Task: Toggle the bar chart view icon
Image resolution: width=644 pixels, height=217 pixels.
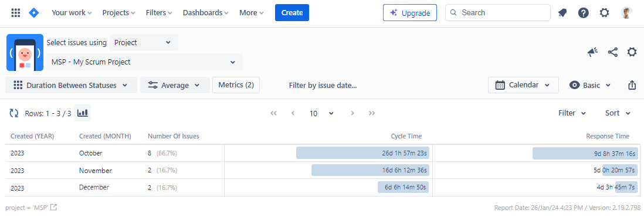Action: click(83, 113)
